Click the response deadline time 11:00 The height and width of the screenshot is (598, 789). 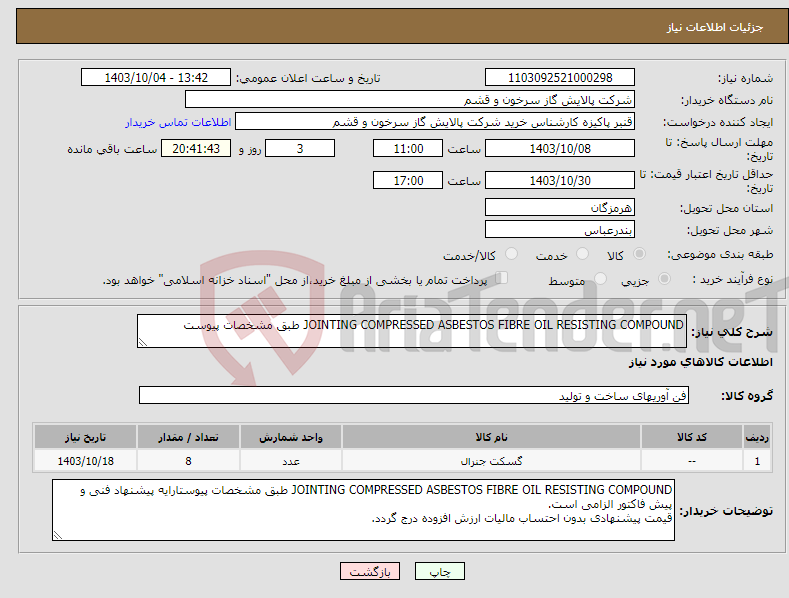coord(408,148)
